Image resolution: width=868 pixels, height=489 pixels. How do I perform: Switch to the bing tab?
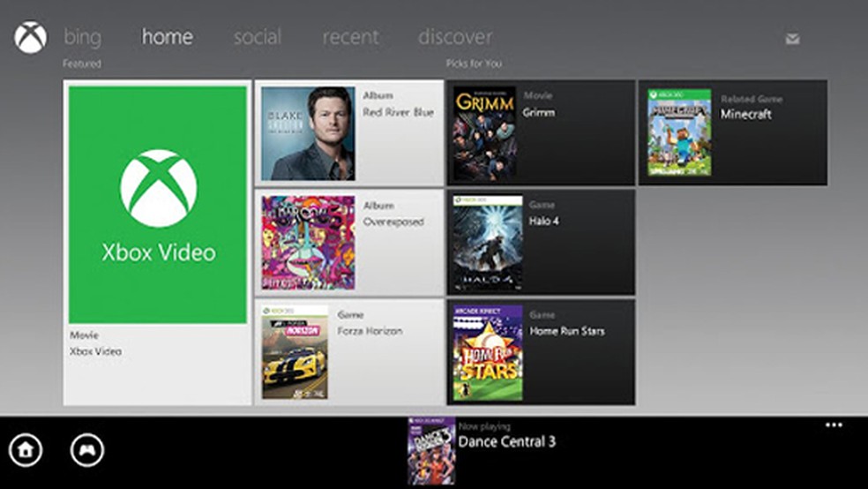(x=82, y=37)
